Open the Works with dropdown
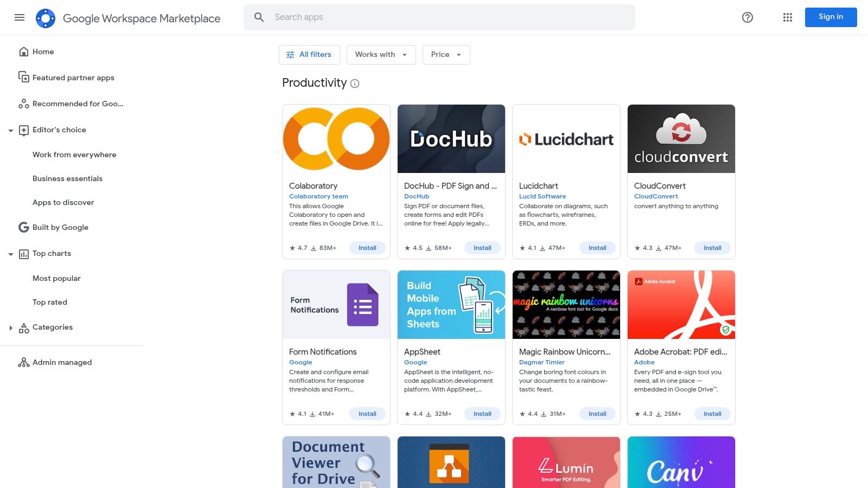The image size is (868, 488). coord(381,54)
